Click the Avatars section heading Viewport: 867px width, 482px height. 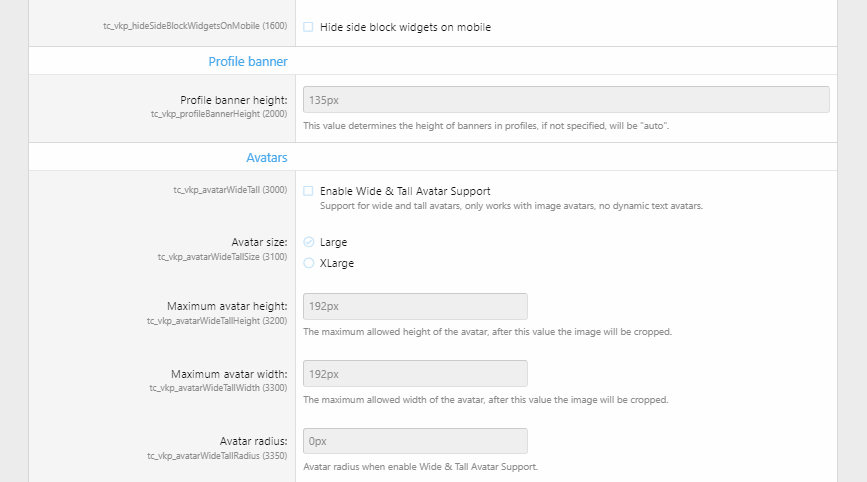(267, 158)
